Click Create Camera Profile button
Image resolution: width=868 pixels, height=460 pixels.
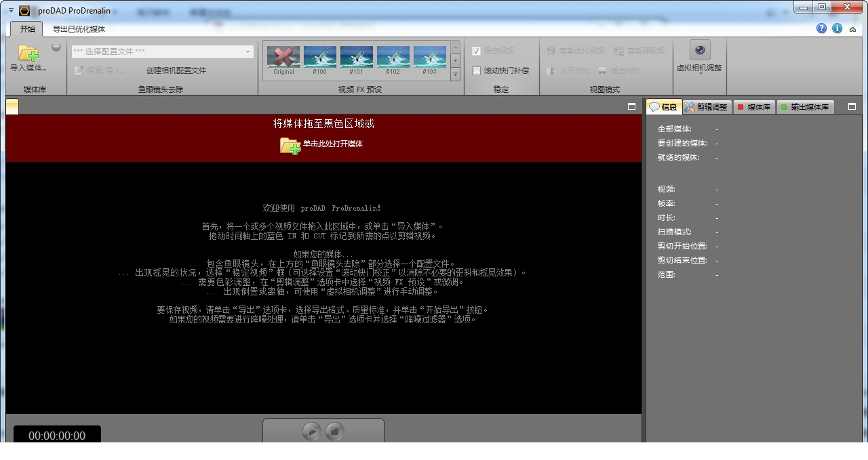[176, 70]
